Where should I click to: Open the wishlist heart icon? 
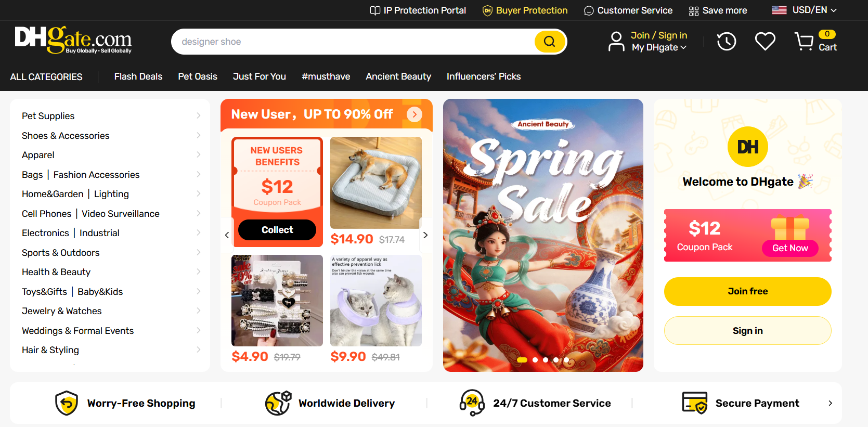click(x=765, y=42)
